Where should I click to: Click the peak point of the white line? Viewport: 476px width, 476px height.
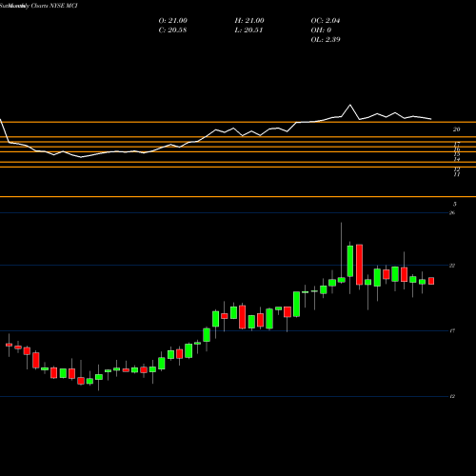pos(350,105)
